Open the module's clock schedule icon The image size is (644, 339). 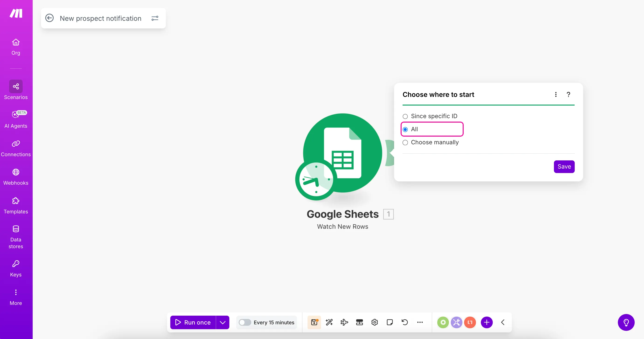(x=316, y=179)
